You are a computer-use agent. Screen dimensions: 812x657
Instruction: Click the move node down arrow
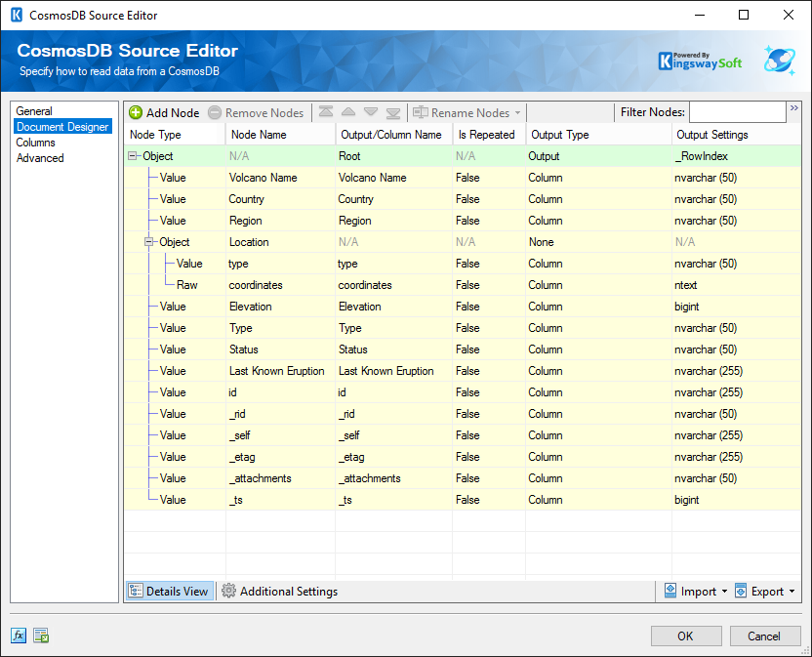[371, 112]
